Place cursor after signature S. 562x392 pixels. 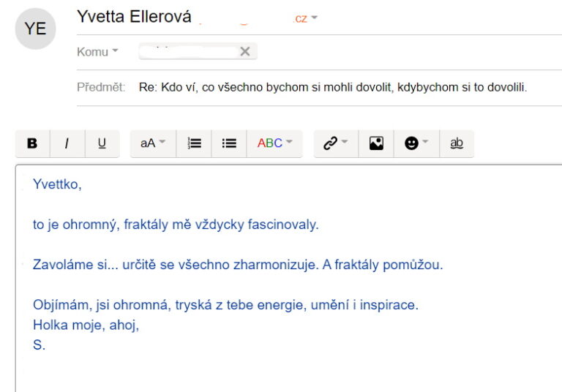46,345
